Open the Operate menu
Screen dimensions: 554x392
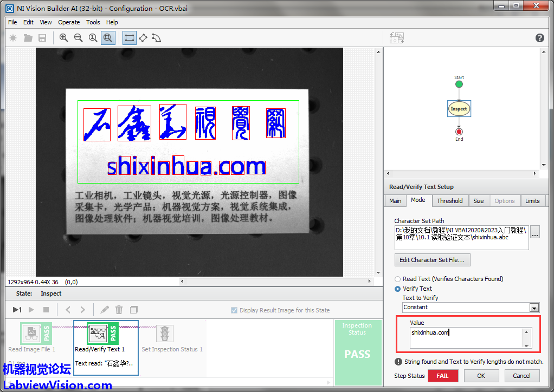pos(69,22)
